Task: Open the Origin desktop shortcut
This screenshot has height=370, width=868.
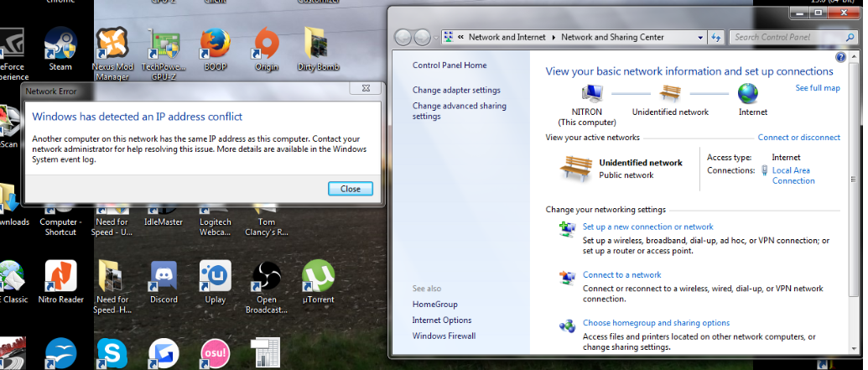Action: pyautogui.click(x=266, y=49)
